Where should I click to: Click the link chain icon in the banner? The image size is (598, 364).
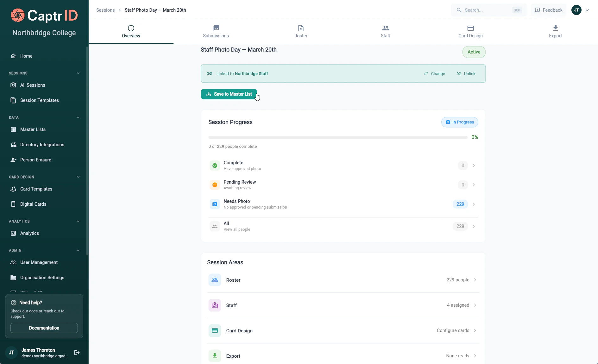[x=209, y=73]
